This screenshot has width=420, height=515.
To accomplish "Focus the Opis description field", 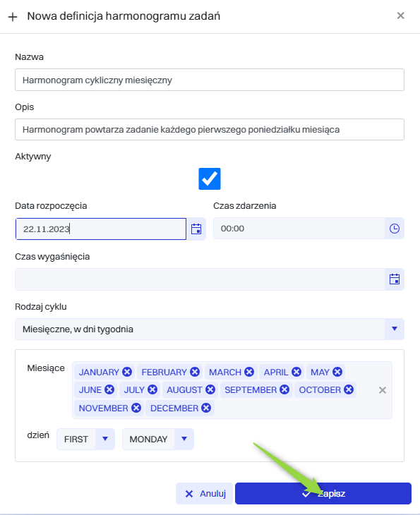I will click(210, 129).
